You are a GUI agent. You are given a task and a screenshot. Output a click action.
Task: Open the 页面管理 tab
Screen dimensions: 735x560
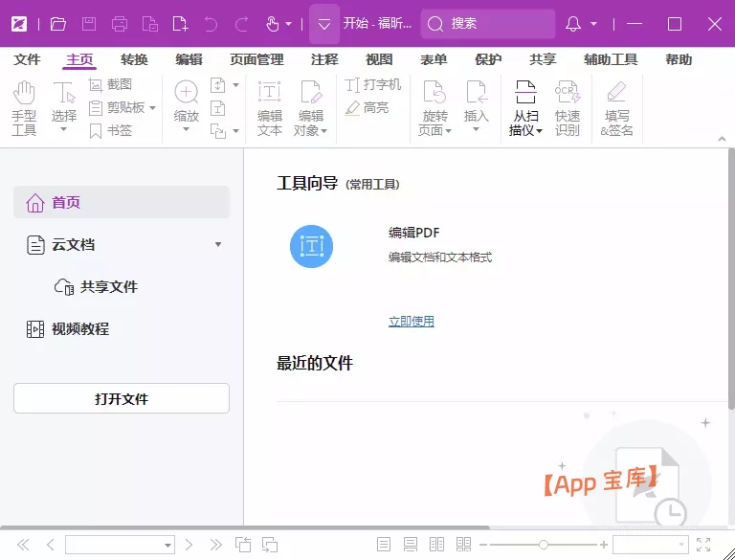point(256,59)
